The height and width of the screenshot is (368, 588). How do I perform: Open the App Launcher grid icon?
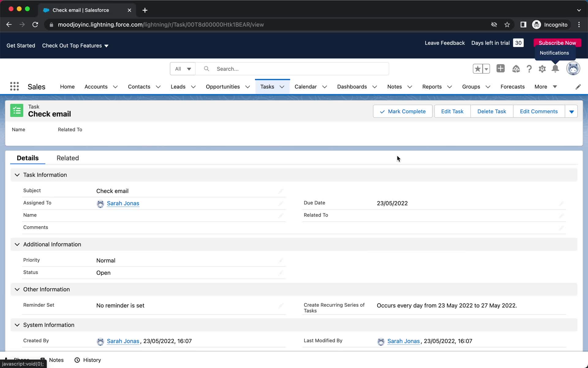[x=14, y=86]
